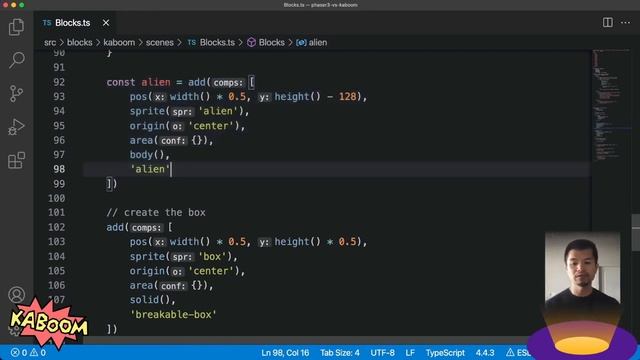Click the 'alien' tag string on line 98
640x360 pixels.
pyautogui.click(x=150, y=169)
